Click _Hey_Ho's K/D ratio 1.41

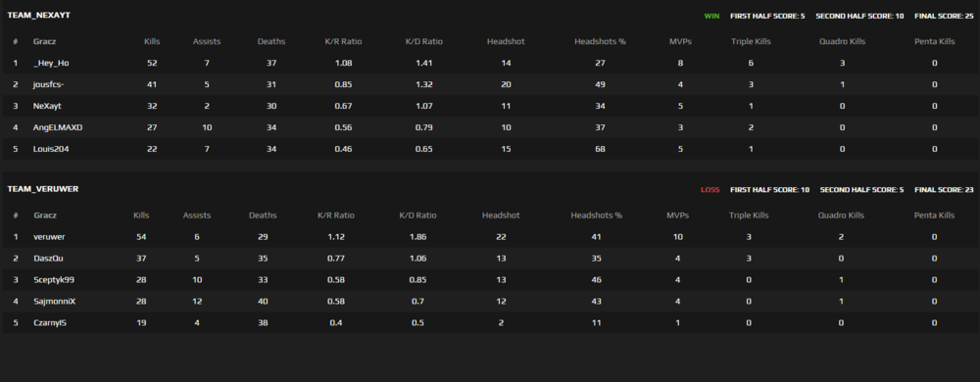[423, 63]
